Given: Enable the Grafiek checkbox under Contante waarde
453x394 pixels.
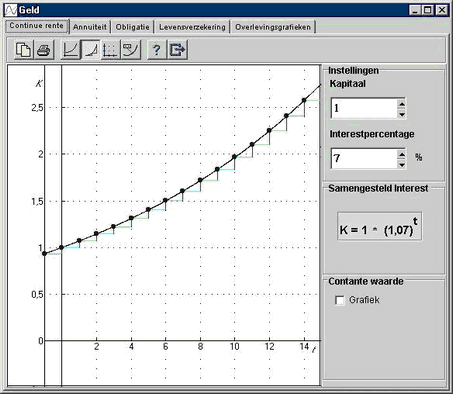Looking at the screenshot, I should pos(340,300).
